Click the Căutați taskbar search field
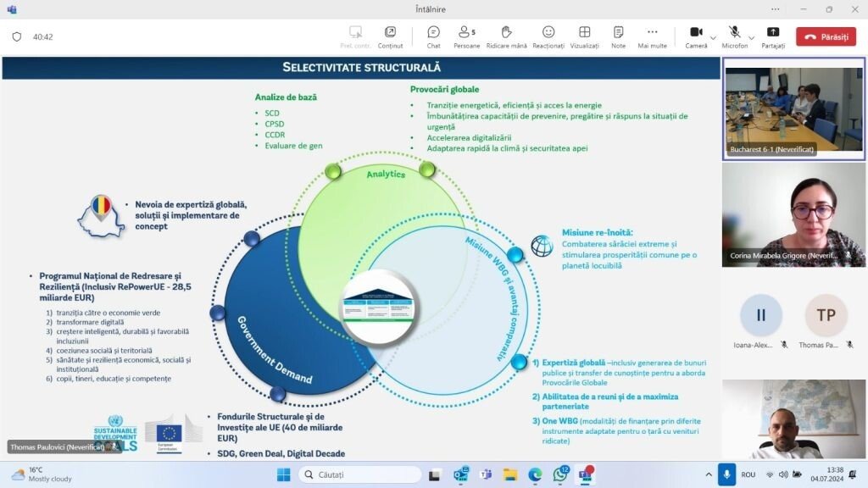The width and height of the screenshot is (868, 488). pos(359,474)
